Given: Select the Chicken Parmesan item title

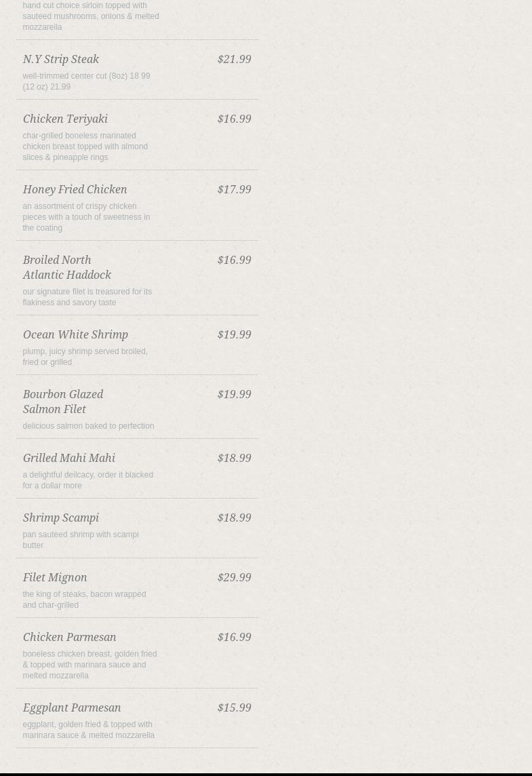Looking at the screenshot, I should pyautogui.click(x=69, y=638).
